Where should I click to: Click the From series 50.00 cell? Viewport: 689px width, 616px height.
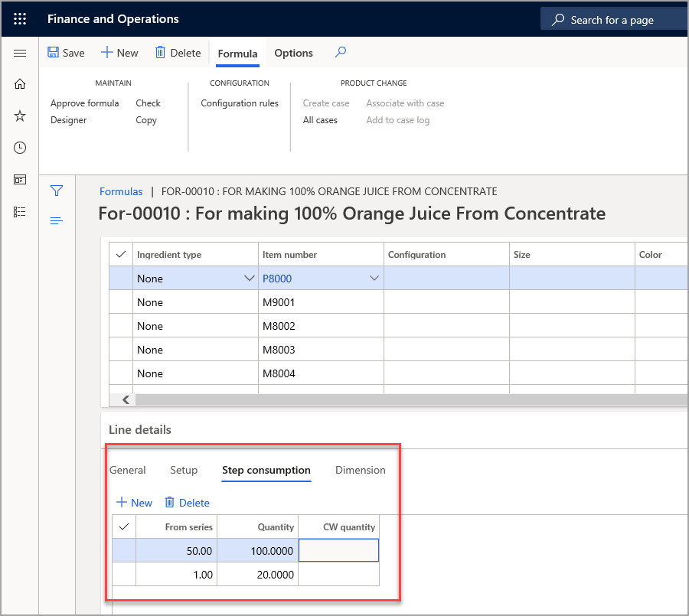tap(177, 550)
